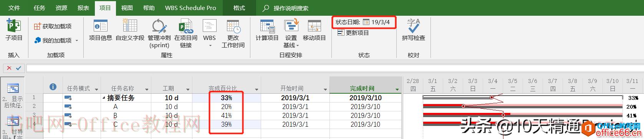
Task: Open 任务模式 column filter dropdown
Action: (96, 89)
